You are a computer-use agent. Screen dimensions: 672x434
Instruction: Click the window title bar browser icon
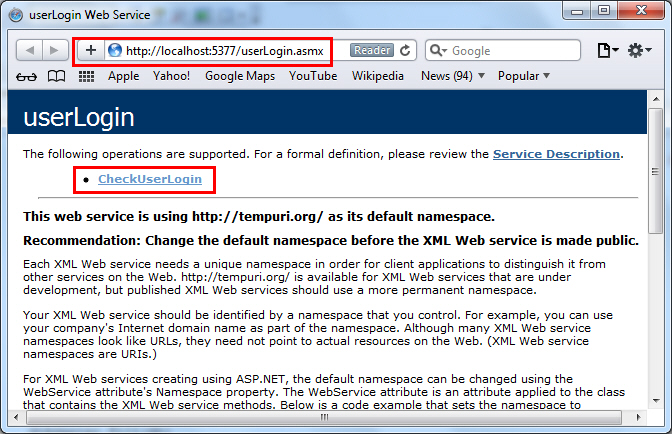16,15
